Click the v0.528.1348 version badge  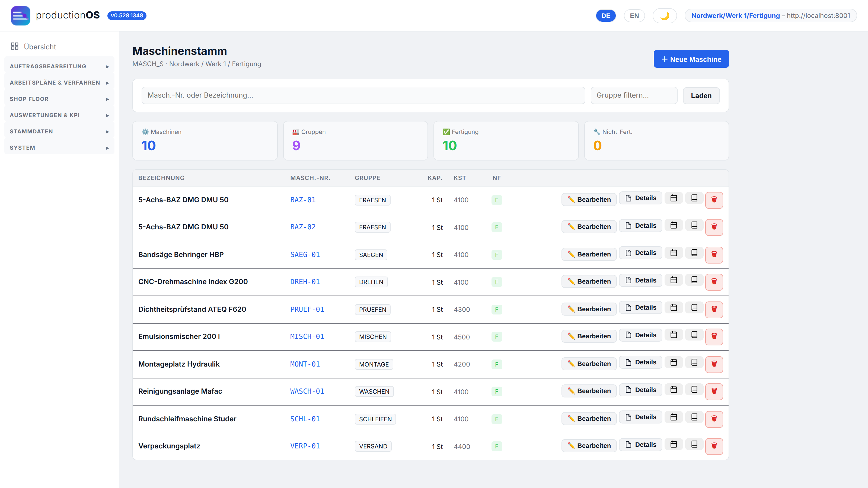[127, 15]
